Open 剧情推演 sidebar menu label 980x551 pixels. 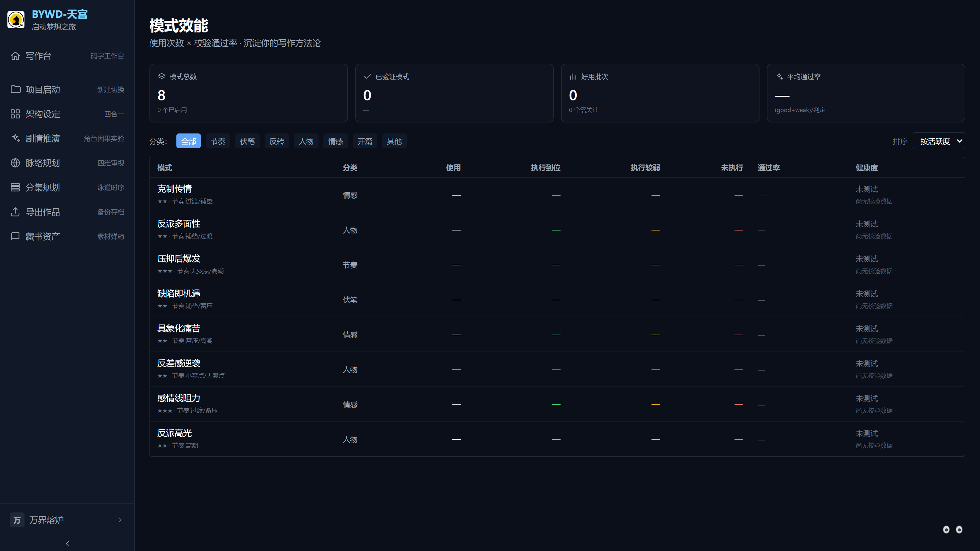[x=43, y=138]
